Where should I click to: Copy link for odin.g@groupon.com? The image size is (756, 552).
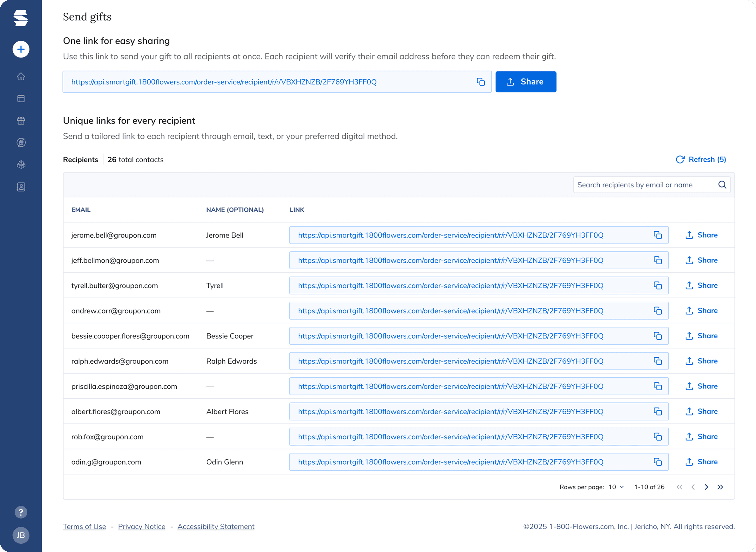[x=658, y=462]
